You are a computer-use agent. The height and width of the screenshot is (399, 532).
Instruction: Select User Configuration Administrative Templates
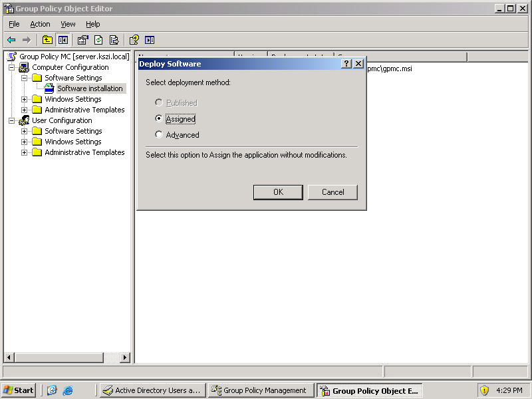[x=84, y=152]
